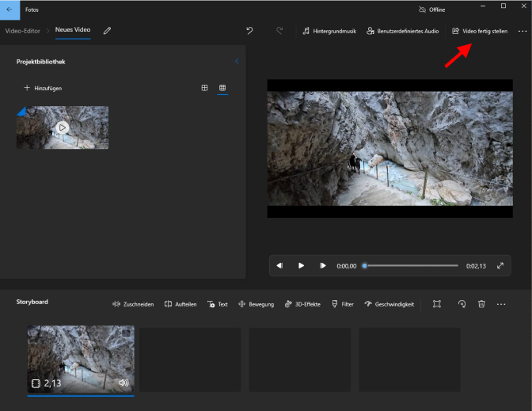Open the Aufteilen split tool
Image resolution: width=532 pixels, height=411 pixels.
[x=180, y=304]
